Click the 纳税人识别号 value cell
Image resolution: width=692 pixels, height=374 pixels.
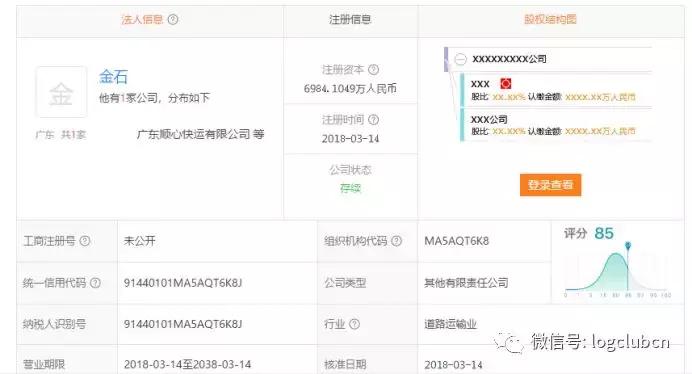(x=217, y=324)
